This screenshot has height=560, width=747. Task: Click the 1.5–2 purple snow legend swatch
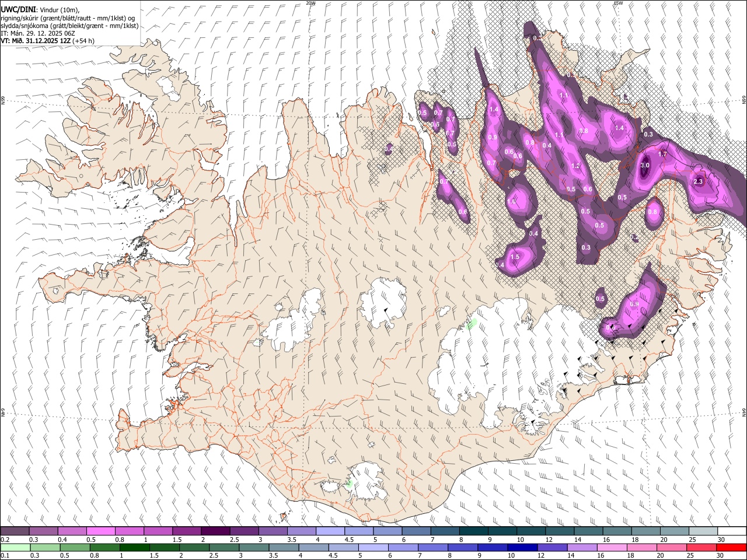187,531
